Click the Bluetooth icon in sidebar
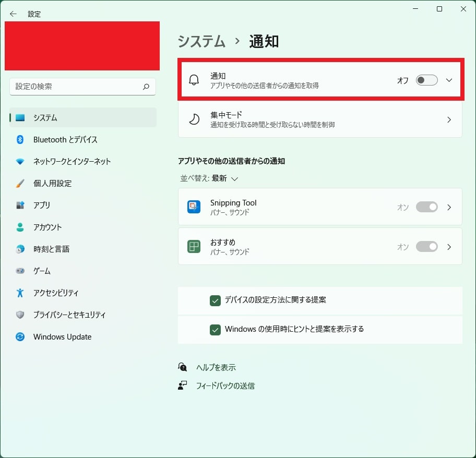Image resolution: width=476 pixels, height=458 pixels. pyautogui.click(x=20, y=139)
